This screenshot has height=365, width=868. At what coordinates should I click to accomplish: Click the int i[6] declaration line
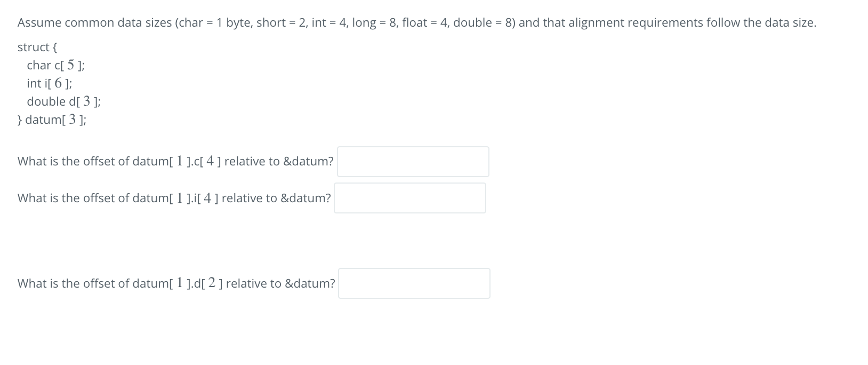pyautogui.click(x=49, y=83)
